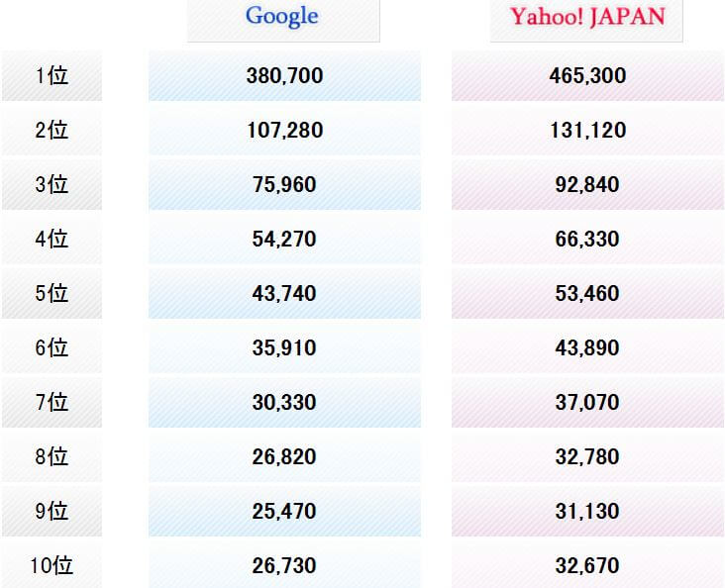This screenshot has height=588, width=725.
Task: Click Google value 25,470
Action: (x=285, y=511)
